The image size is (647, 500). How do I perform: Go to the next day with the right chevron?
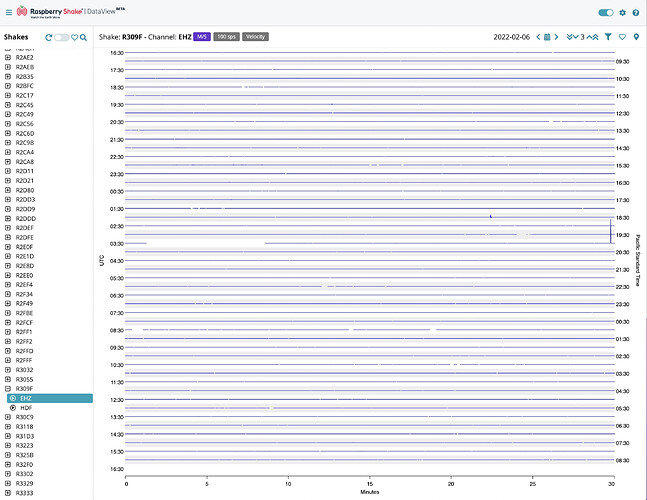556,37
